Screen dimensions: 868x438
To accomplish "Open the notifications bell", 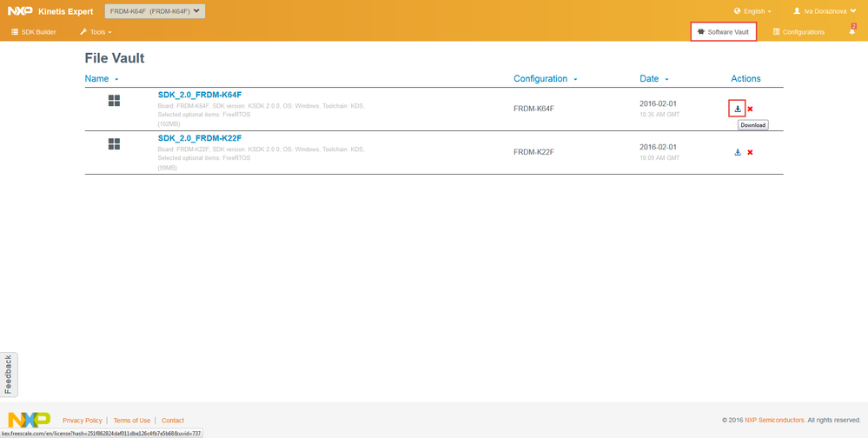I will (x=852, y=31).
